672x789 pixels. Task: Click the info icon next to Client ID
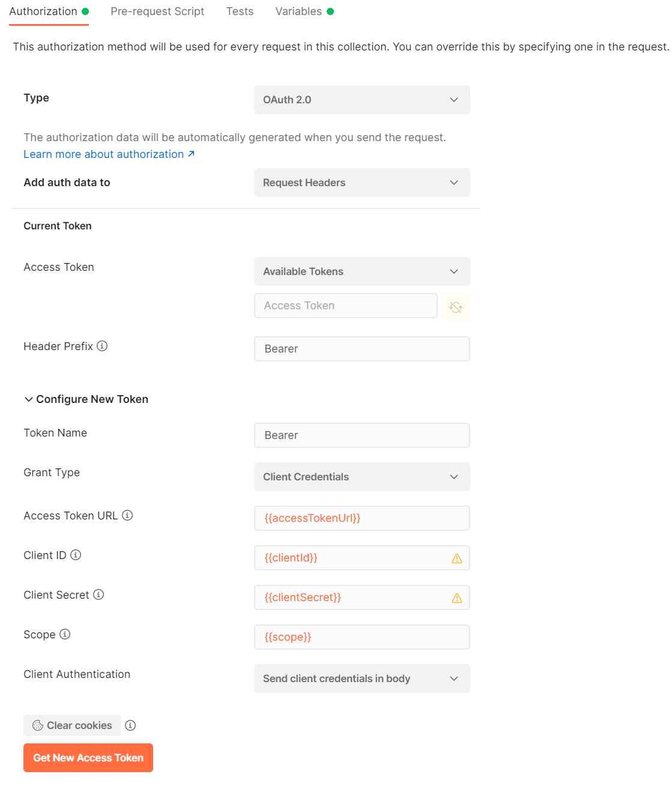[76, 555]
